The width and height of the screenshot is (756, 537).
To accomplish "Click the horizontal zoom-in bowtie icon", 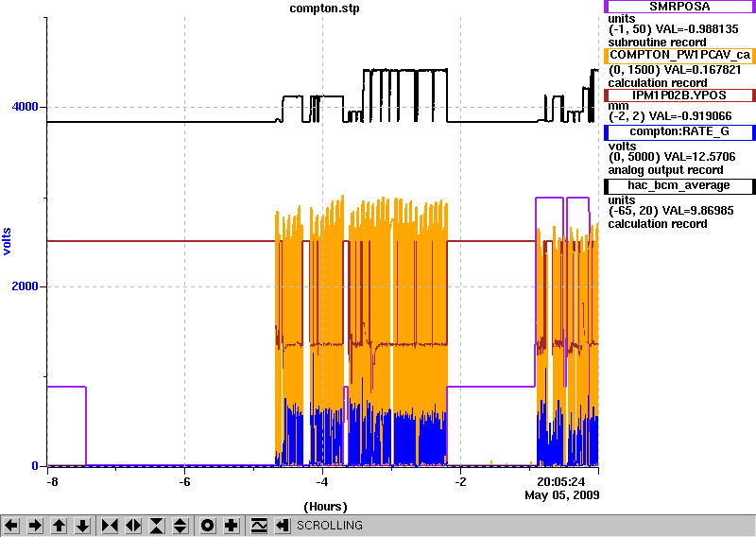I will tap(110, 525).
